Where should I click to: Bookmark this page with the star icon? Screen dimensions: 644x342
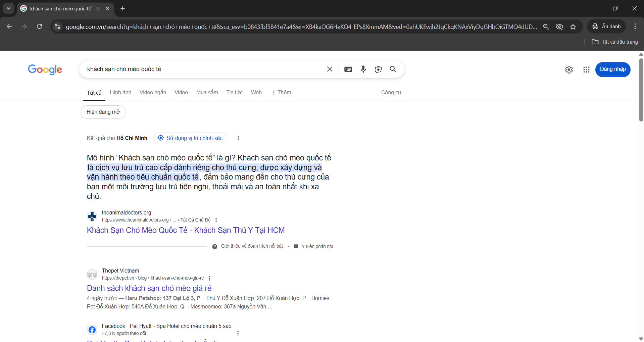(573, 27)
